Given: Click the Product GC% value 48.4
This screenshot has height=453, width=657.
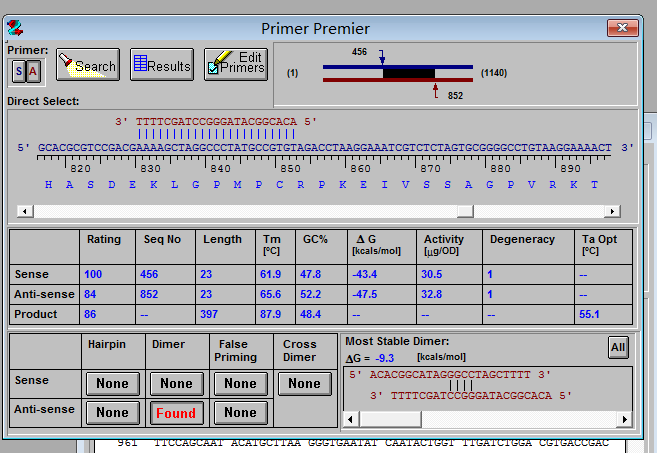Looking at the screenshot, I should coord(310,314).
